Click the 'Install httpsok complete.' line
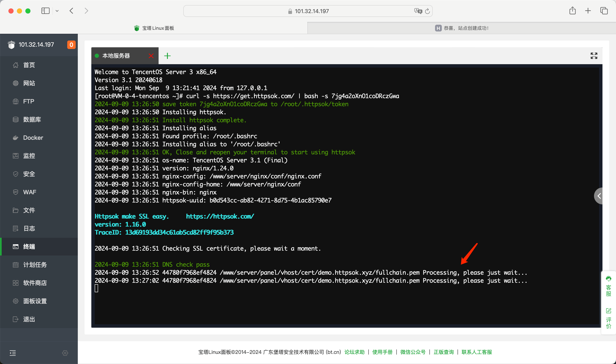 pyautogui.click(x=171, y=120)
